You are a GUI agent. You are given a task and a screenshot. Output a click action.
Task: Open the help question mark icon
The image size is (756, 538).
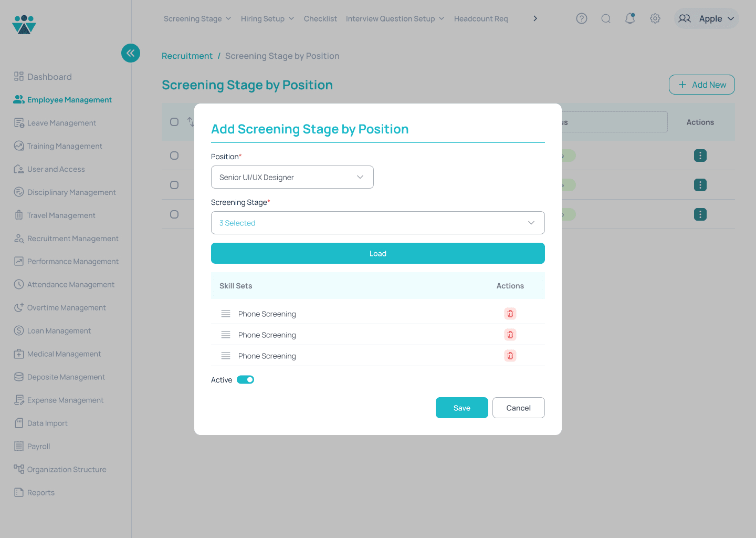click(x=581, y=18)
